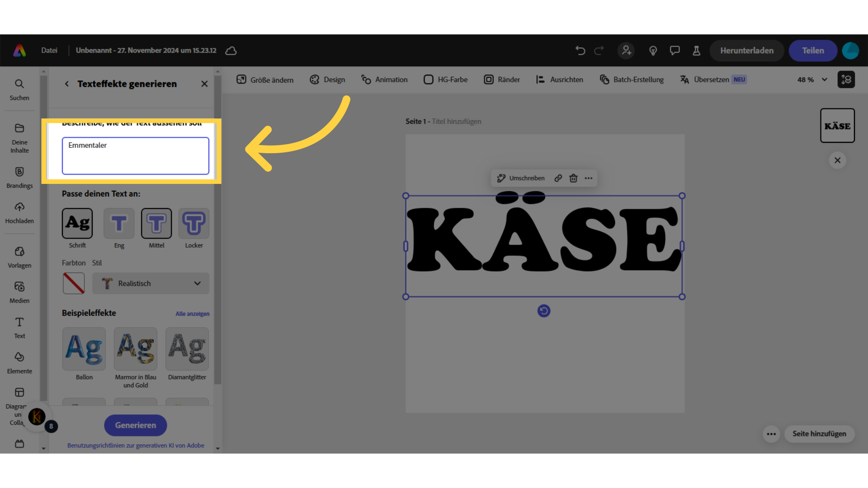Rotate the KÄSE text using rotate handle
This screenshot has width=868, height=488.
tap(544, 311)
